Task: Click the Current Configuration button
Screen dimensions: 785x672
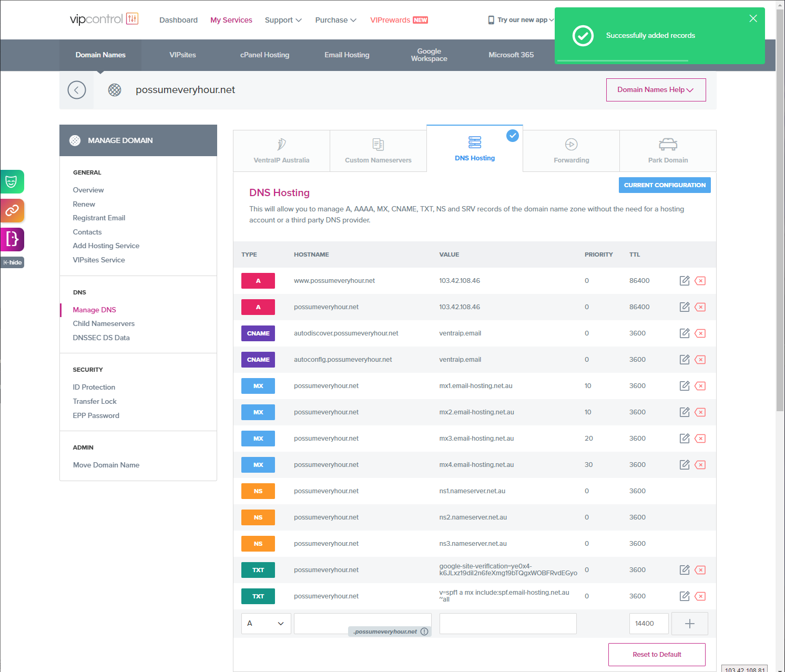Action: pos(664,185)
